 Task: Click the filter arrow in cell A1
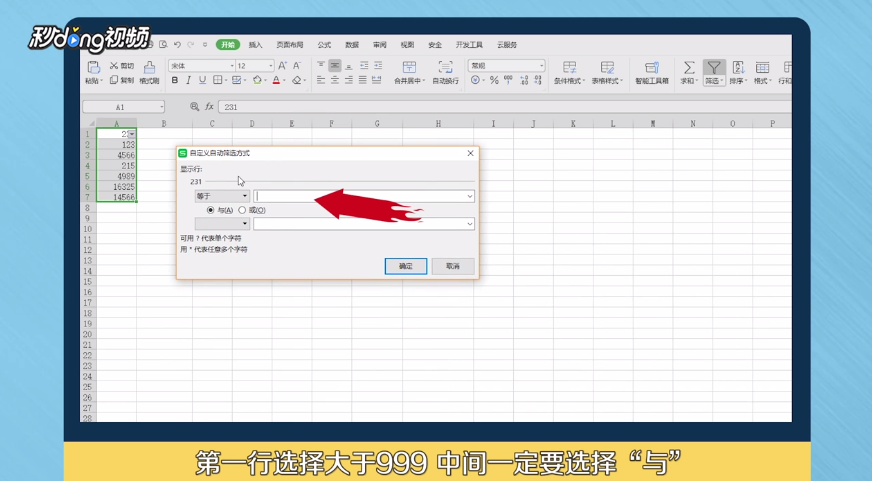point(131,134)
